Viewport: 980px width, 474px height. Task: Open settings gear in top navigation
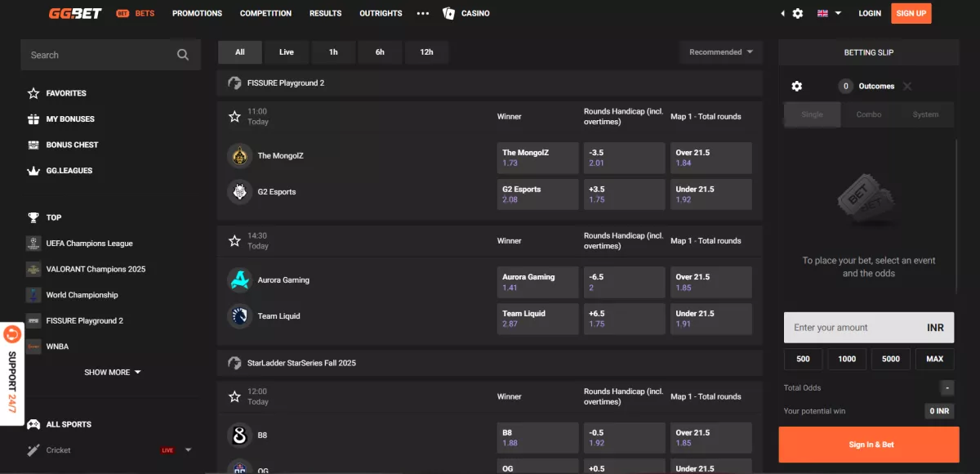coord(798,13)
